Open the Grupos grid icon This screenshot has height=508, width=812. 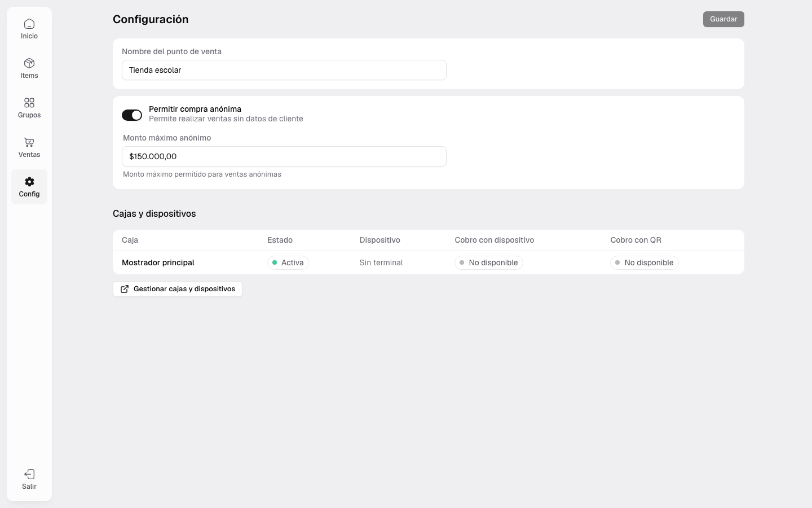[x=29, y=103]
